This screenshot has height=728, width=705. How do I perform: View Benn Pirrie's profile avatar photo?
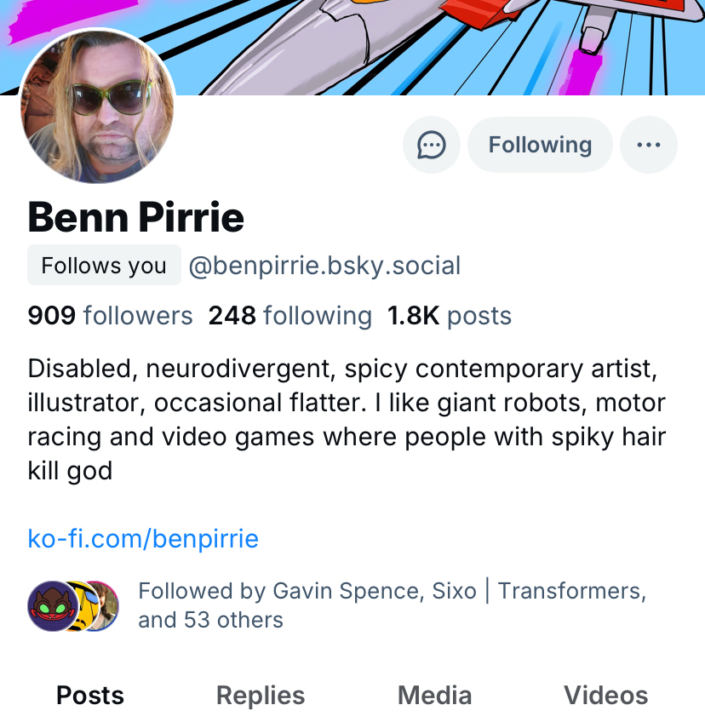pos(98,107)
